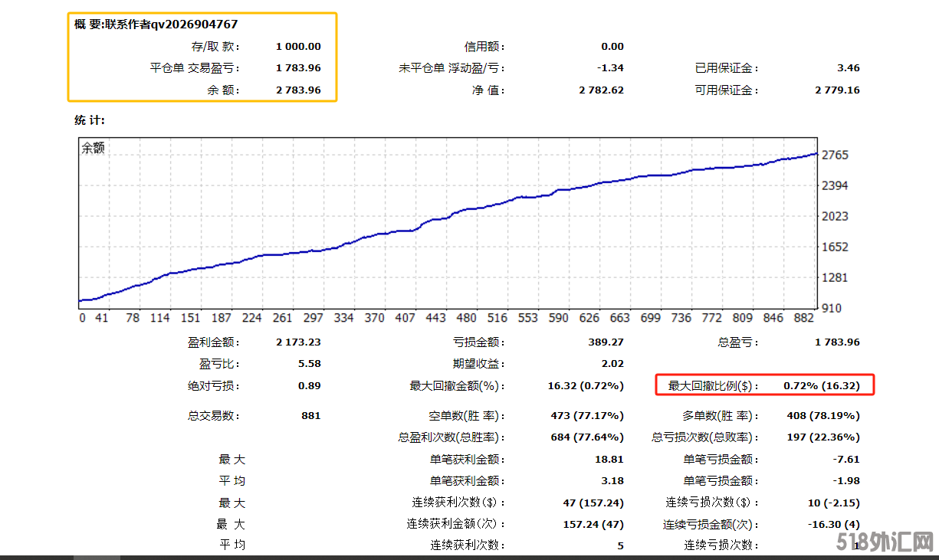Select the chart axis value '2394'
Screen dimensions: 939x560
(x=835, y=185)
